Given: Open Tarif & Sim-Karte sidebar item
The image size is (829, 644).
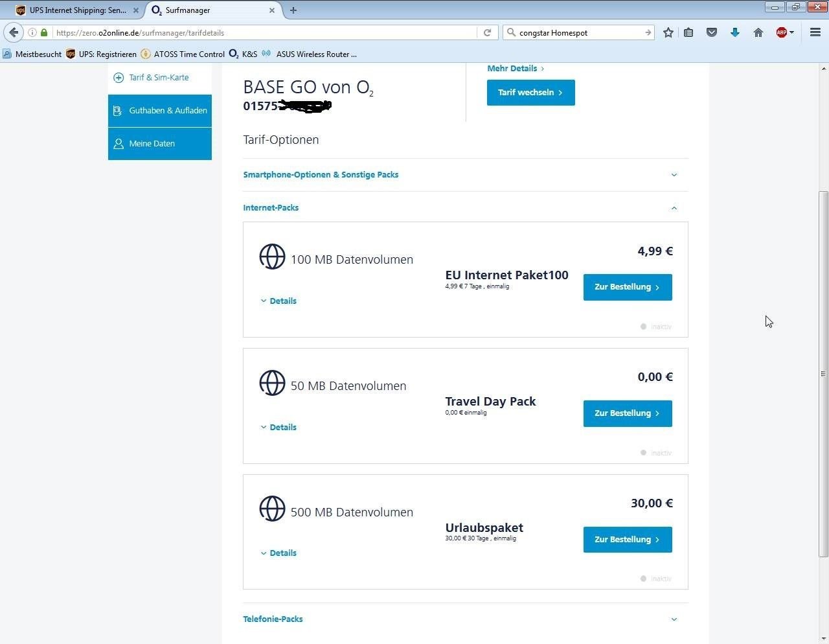Looking at the screenshot, I should (160, 78).
